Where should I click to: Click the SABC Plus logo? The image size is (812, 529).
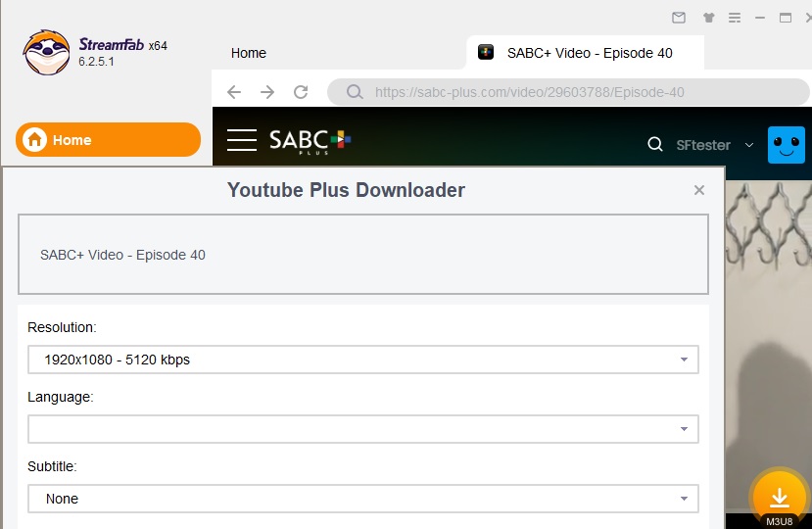coord(310,141)
